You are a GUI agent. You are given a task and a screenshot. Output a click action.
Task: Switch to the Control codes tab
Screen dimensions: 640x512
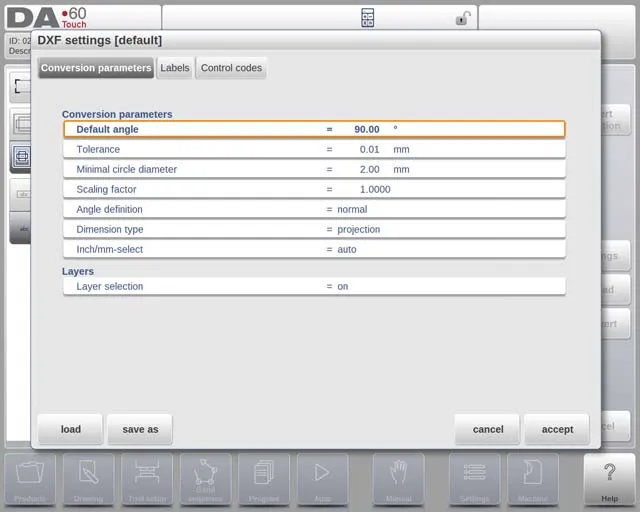231,68
